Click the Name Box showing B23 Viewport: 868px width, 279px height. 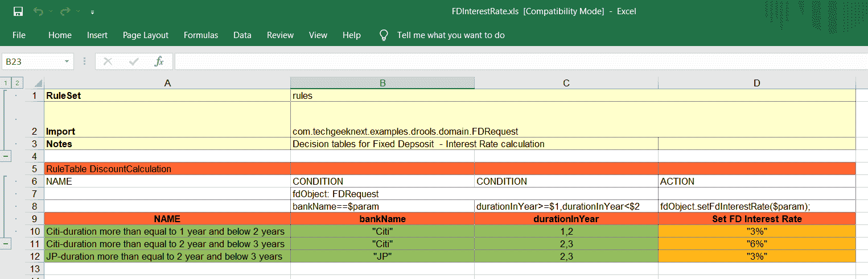[32, 61]
